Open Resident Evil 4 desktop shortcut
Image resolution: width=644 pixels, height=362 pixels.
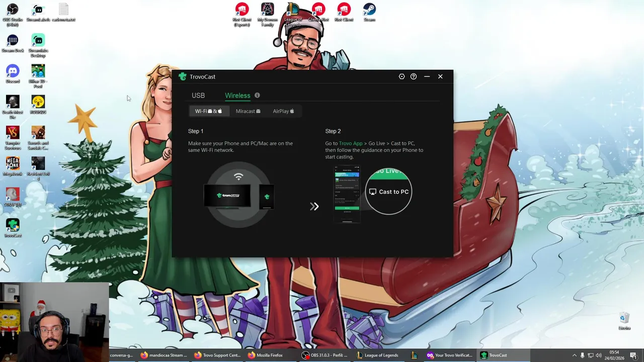click(38, 168)
